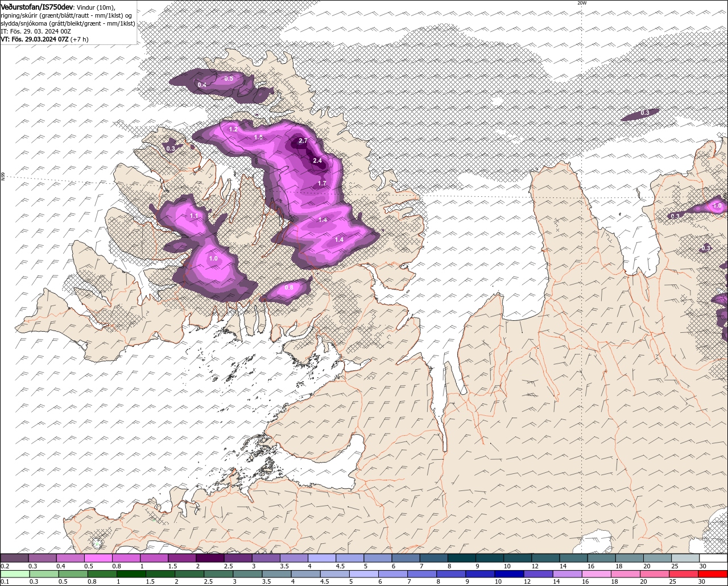Pick white snow legend swatch starting at 30
Viewport: 728px width, 586px height.
click(x=713, y=558)
